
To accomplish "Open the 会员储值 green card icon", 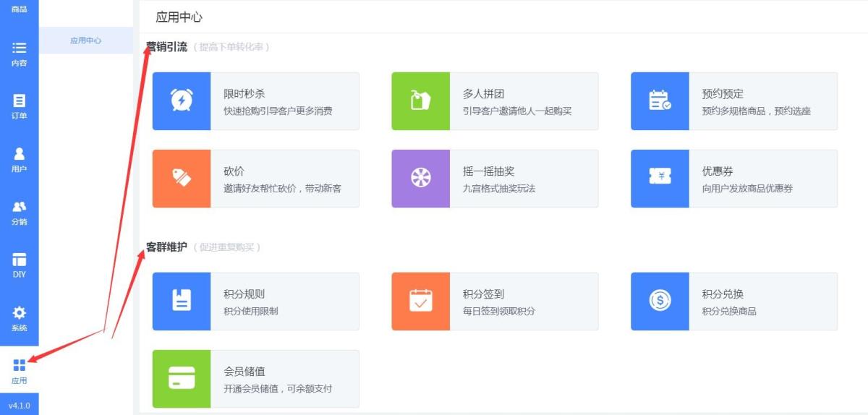I will tap(181, 378).
